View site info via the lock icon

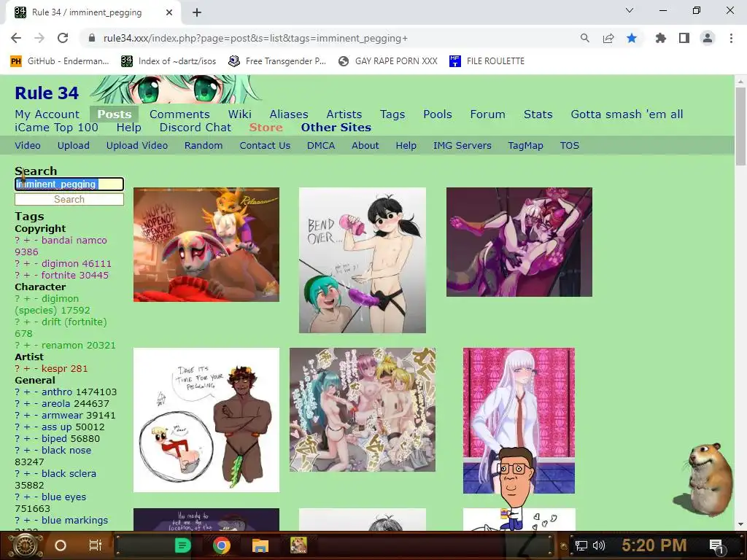[92, 38]
